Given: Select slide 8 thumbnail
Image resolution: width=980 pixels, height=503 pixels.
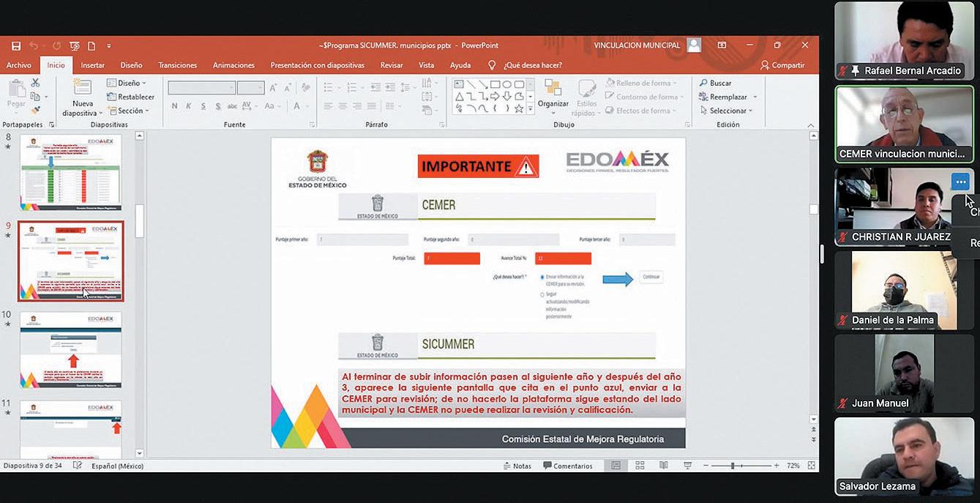Looking at the screenshot, I should 71,174.
